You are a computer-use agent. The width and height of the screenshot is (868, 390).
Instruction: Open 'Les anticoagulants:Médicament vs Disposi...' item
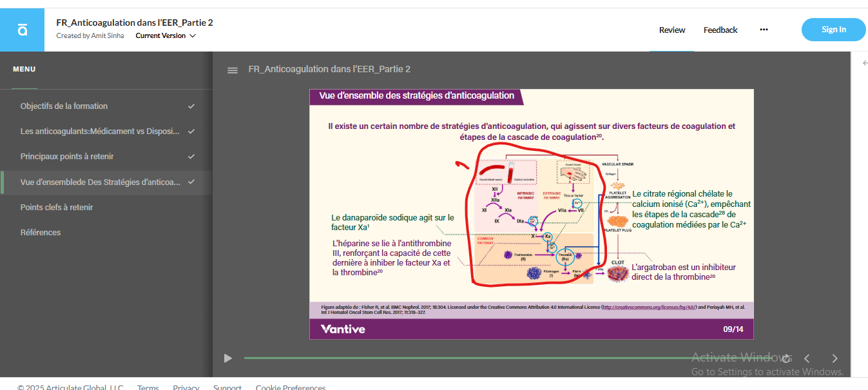pyautogui.click(x=106, y=132)
